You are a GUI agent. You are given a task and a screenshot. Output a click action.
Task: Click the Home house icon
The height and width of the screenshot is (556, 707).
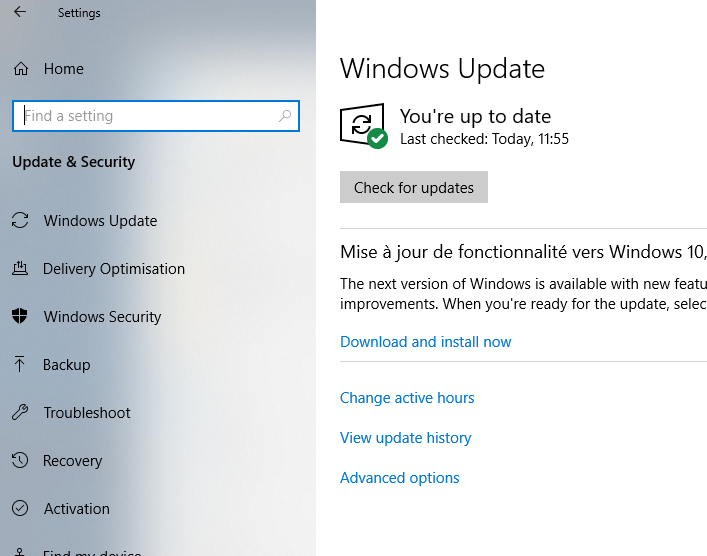pyautogui.click(x=20, y=69)
